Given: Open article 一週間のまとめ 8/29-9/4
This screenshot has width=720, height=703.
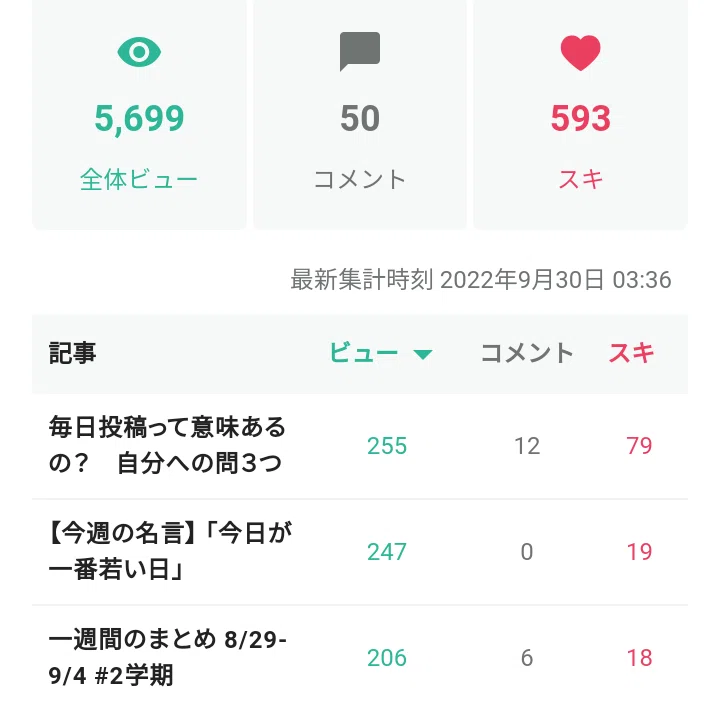Looking at the screenshot, I should (x=168, y=657).
